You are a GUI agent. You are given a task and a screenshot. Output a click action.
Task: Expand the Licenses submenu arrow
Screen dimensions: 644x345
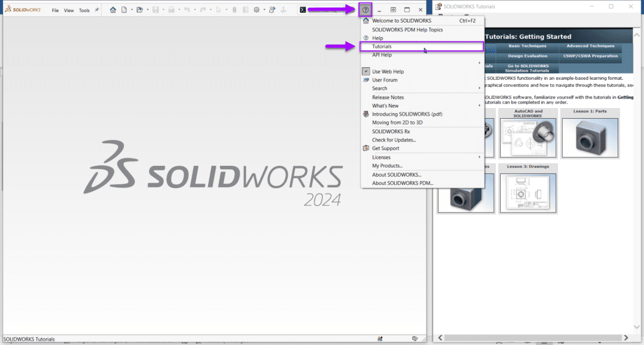coord(479,157)
